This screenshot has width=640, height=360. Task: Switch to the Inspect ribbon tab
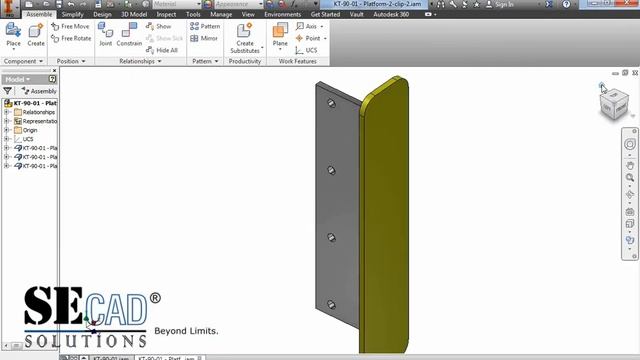pyautogui.click(x=166, y=14)
